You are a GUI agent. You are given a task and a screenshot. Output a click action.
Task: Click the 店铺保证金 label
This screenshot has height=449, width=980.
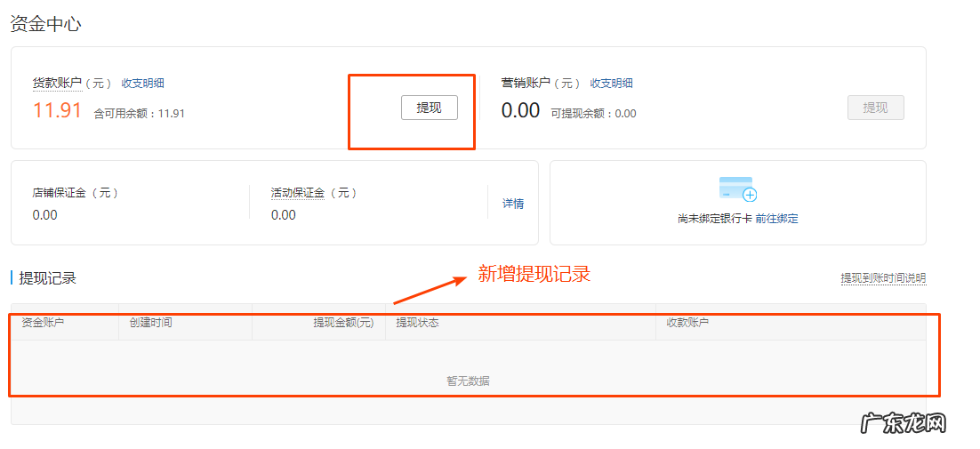(59, 193)
